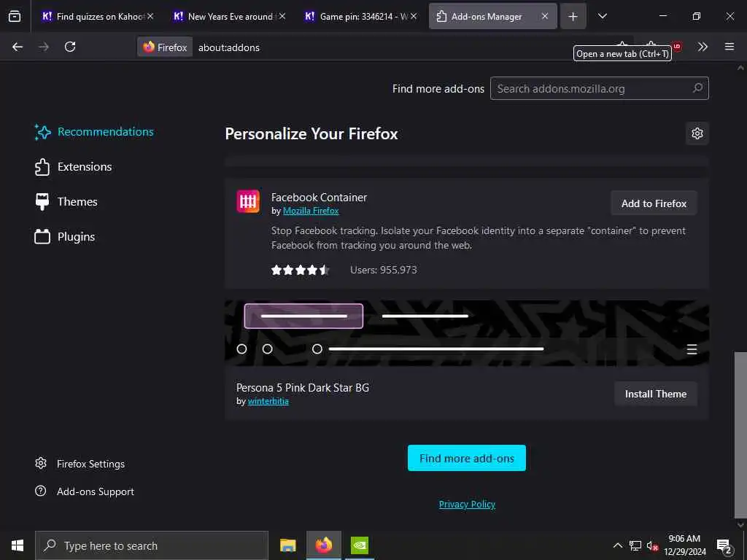Click Add to Firefox for Facebook Container
This screenshot has width=747, height=560.
(654, 203)
